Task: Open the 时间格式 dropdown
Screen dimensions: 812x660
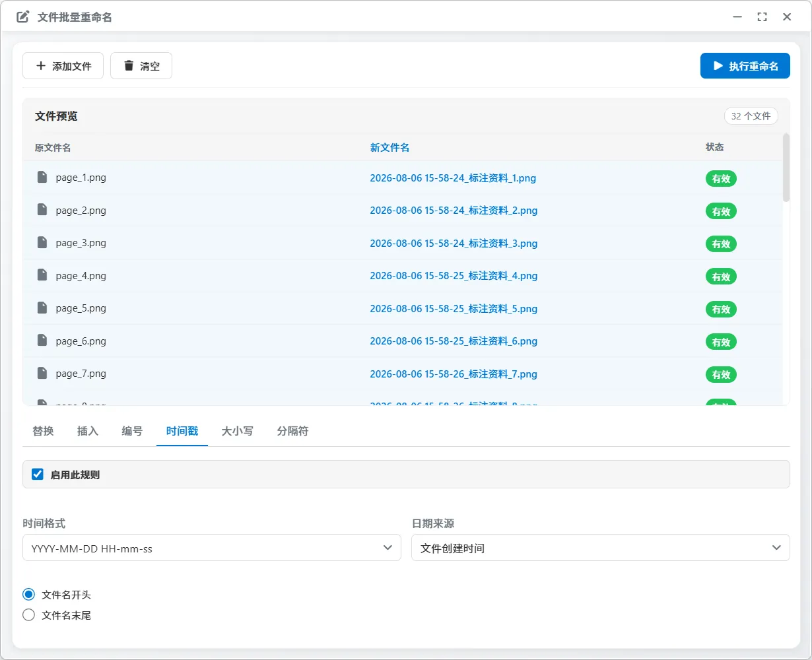Action: click(x=212, y=548)
